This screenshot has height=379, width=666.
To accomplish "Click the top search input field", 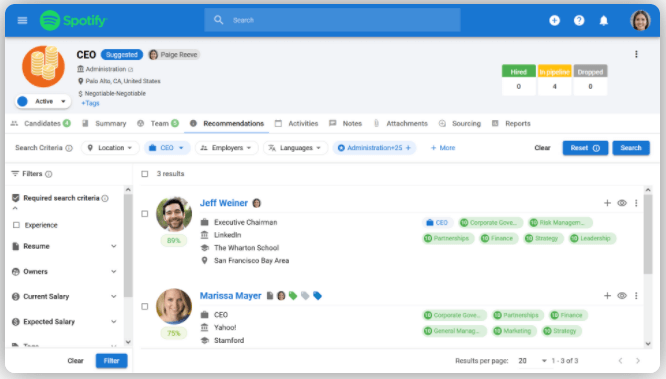I will click(x=332, y=20).
